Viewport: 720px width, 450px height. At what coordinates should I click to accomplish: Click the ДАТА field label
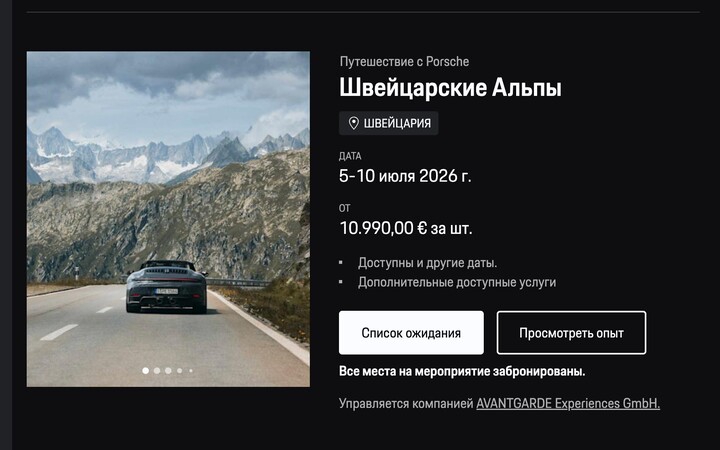(x=350, y=156)
